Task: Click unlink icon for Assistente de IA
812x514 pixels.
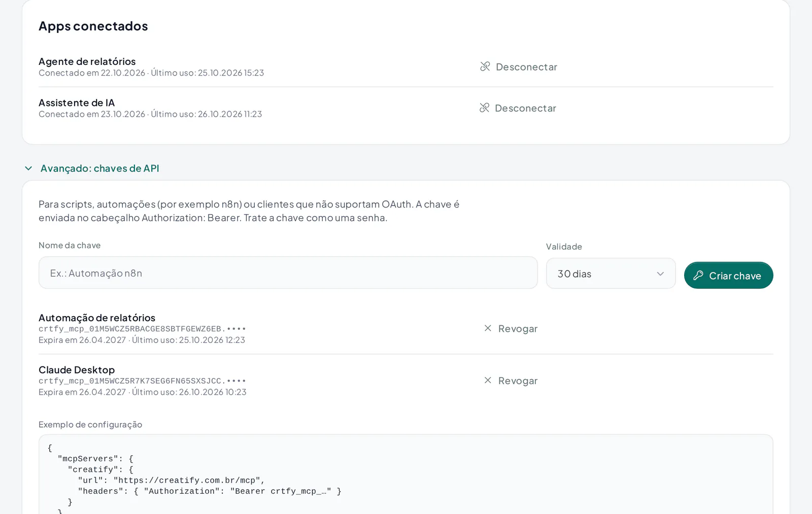Action: tap(485, 108)
